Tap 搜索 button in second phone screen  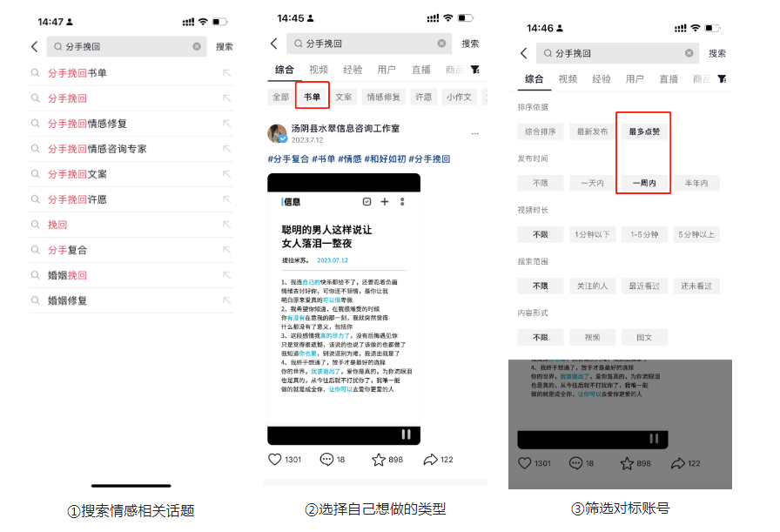(470, 44)
